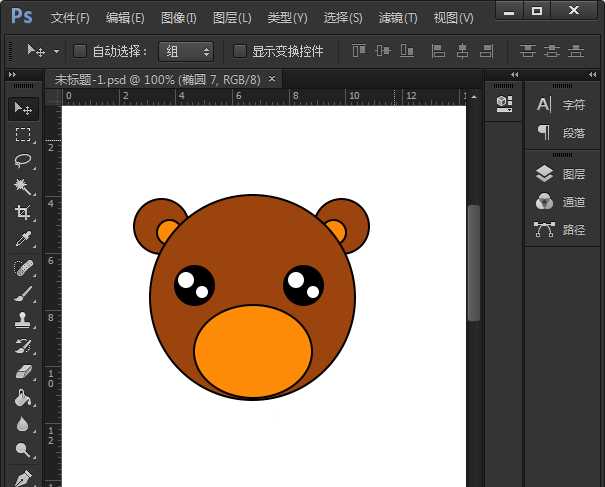Select the Eraser tool
605x487 pixels.
[x=22, y=372]
